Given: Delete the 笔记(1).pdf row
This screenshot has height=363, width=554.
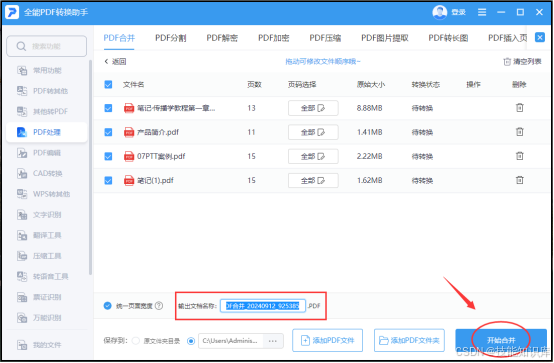Looking at the screenshot, I should (519, 180).
